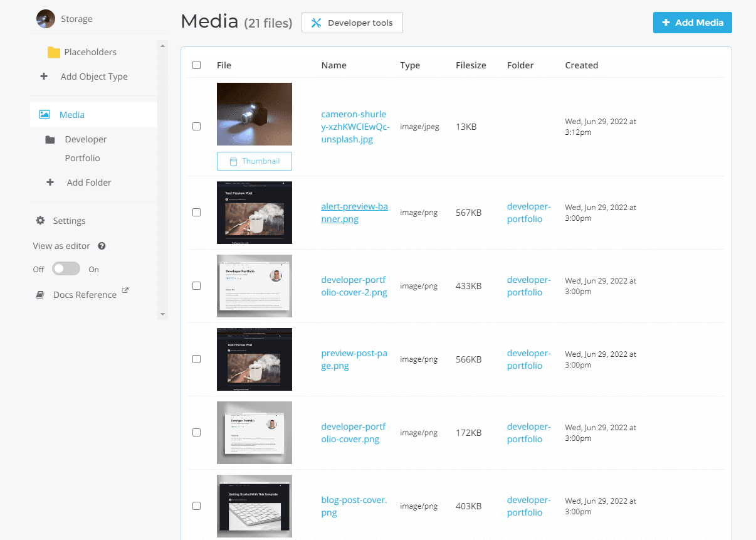The width and height of the screenshot is (756, 540).
Task: Open developer-portfolio-cover.png file name link
Action: click(354, 433)
